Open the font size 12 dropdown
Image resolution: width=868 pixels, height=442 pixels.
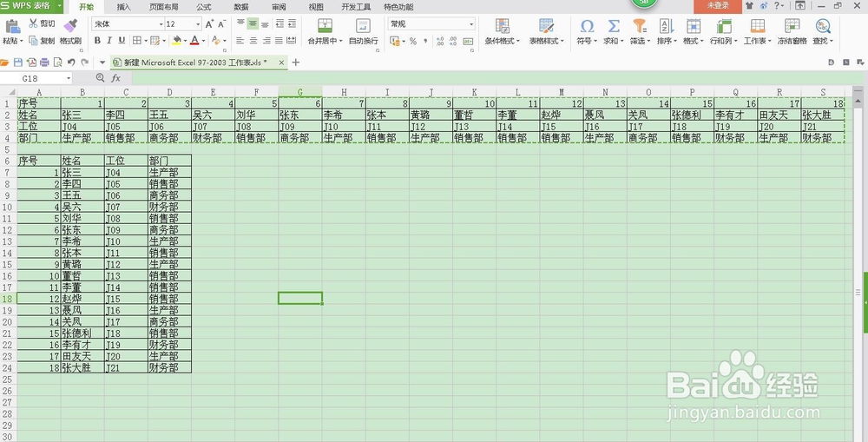198,24
